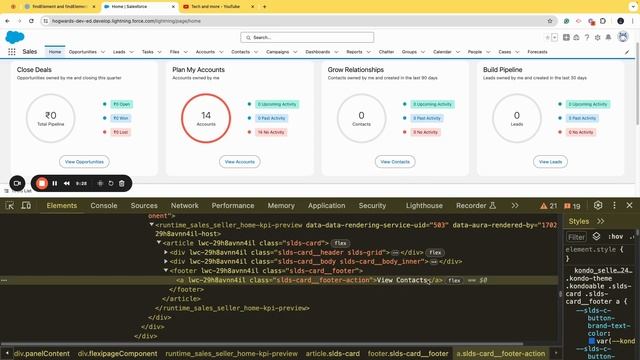Open the Opportunities tab dropdown arrow

click(103, 52)
